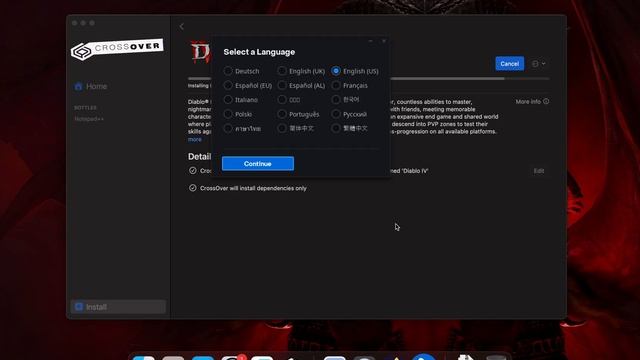Viewport: 640px width, 360px height.
Task: Select Français language option
Action: (350, 86)
